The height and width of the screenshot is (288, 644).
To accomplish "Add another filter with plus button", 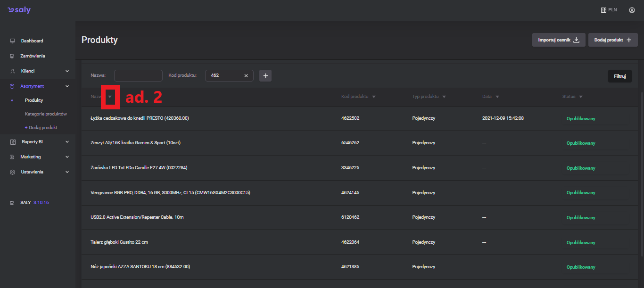I will 265,75.
